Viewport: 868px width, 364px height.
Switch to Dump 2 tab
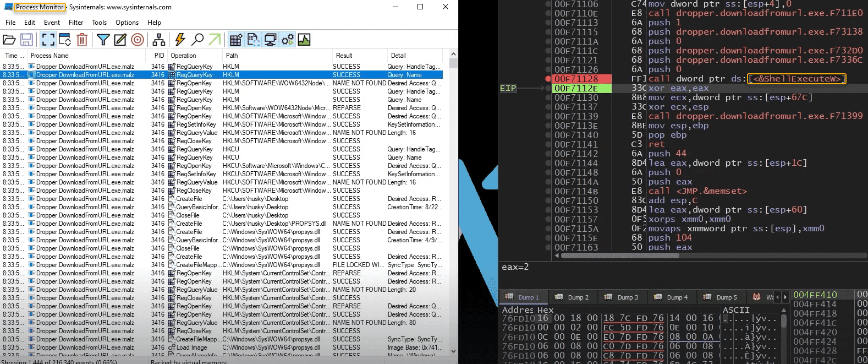point(572,297)
